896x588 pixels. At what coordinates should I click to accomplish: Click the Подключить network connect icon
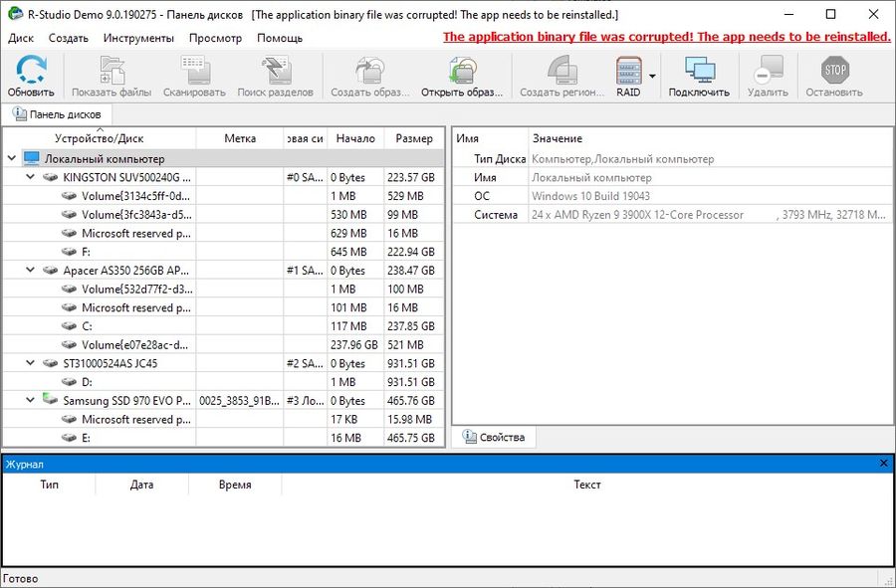699,72
